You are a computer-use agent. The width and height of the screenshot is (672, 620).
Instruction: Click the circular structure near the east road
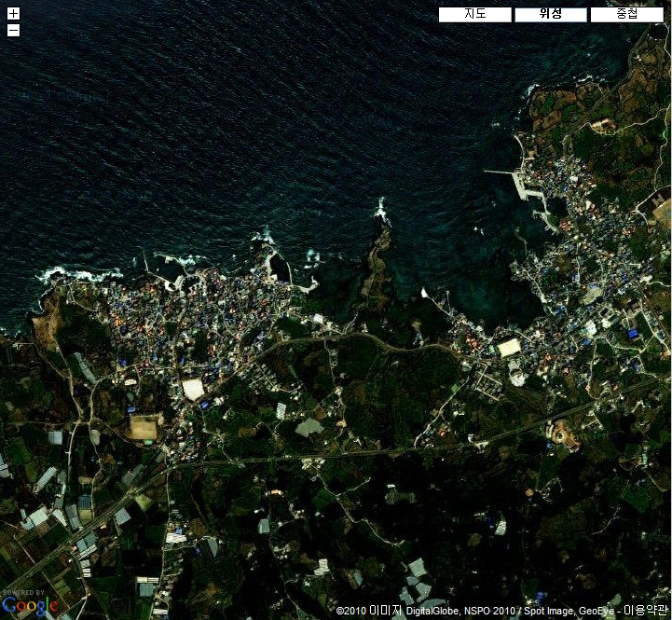pyautogui.click(x=562, y=434)
